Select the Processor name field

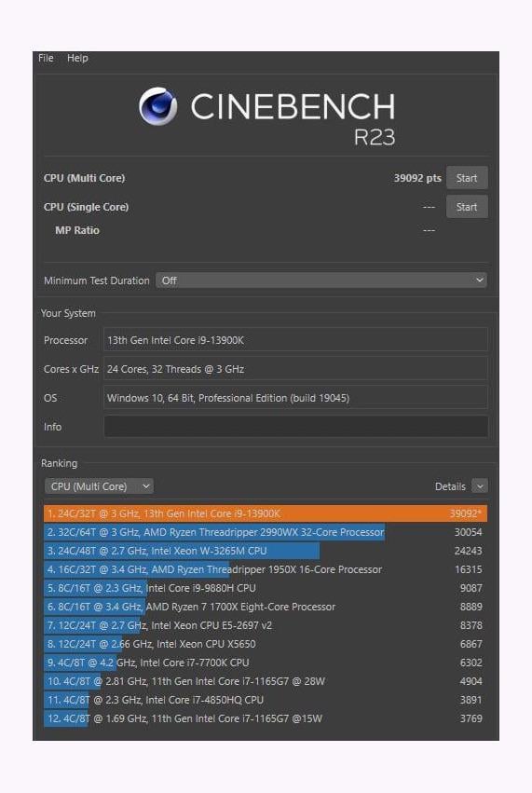click(296, 340)
